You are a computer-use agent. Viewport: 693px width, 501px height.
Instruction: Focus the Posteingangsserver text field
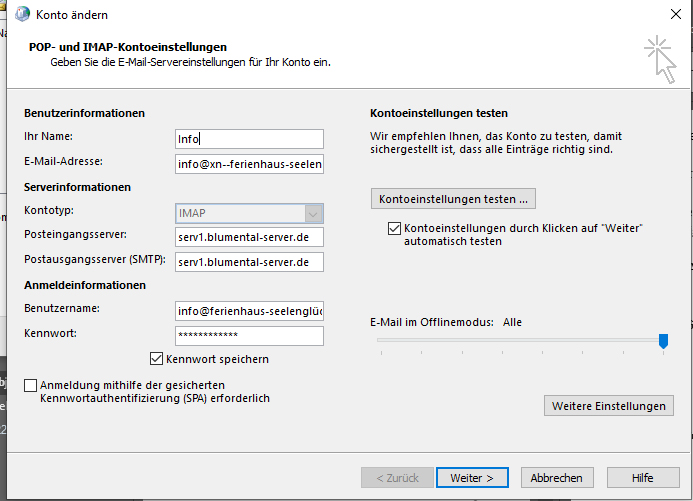(249, 237)
